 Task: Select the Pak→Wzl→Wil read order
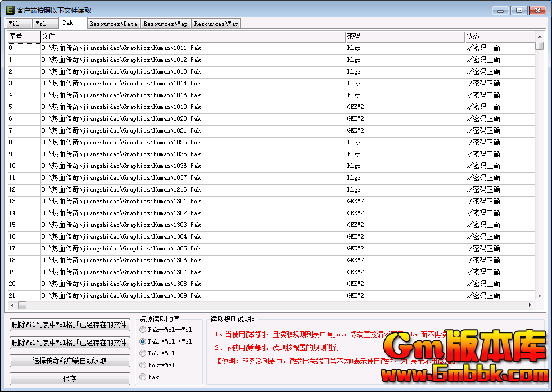click(x=143, y=330)
